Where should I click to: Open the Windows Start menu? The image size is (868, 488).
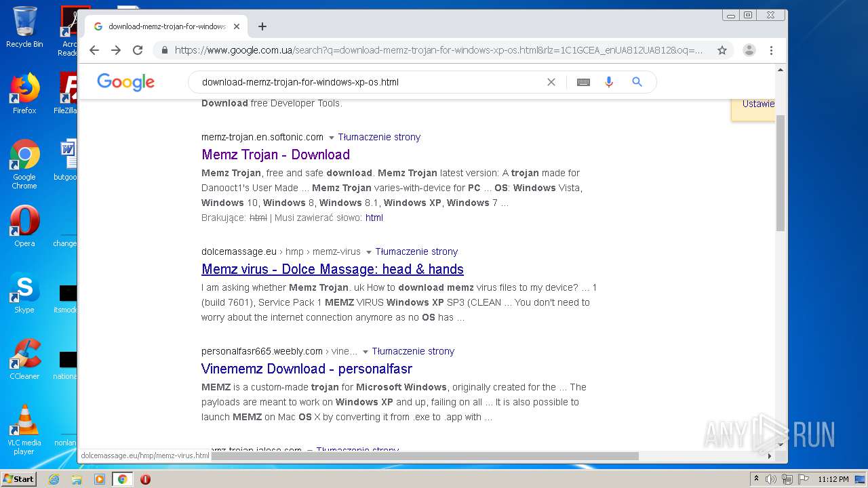[x=19, y=479]
